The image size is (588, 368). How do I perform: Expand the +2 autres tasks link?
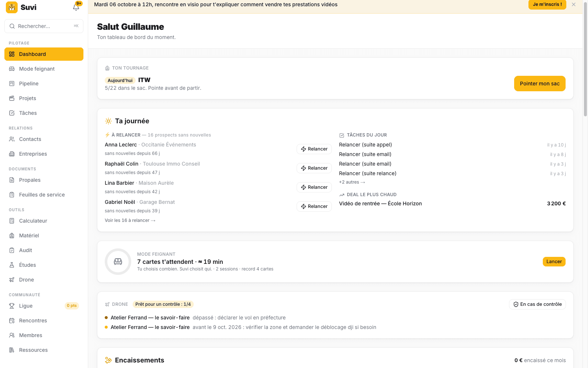point(352,182)
